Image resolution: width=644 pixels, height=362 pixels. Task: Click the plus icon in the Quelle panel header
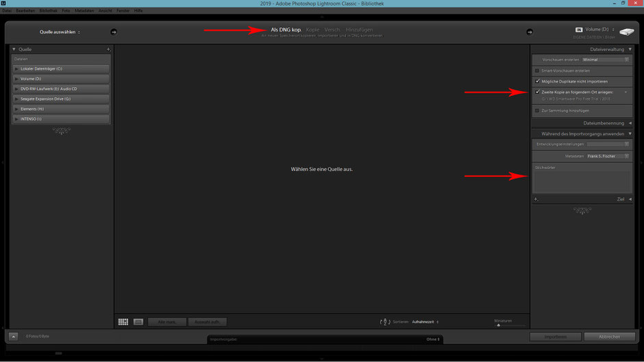pyautogui.click(x=108, y=49)
